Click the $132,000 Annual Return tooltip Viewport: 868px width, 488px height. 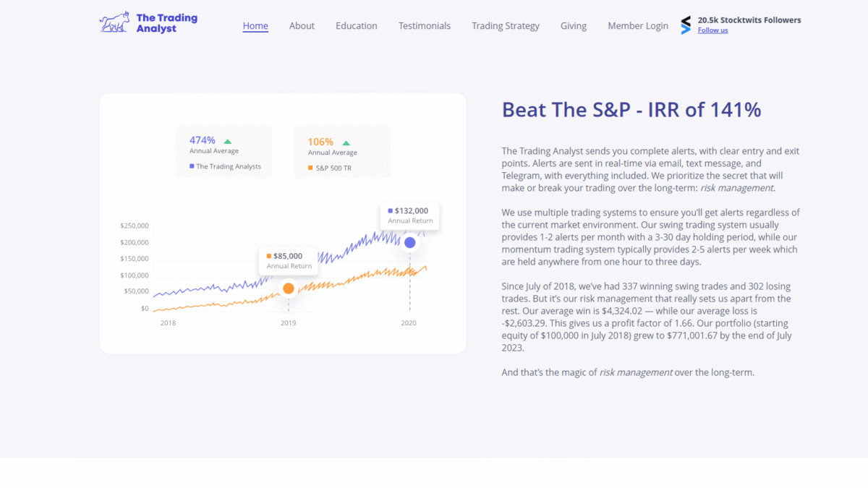[x=410, y=215]
